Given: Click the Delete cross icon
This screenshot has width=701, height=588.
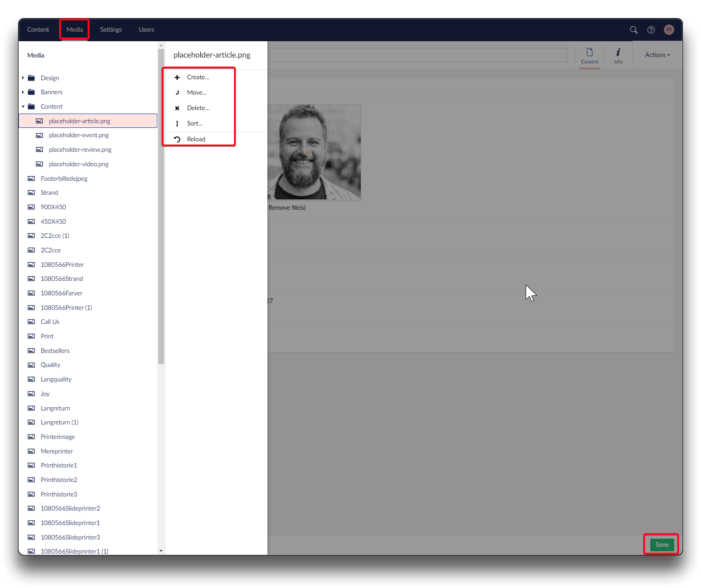Looking at the screenshot, I should [177, 108].
